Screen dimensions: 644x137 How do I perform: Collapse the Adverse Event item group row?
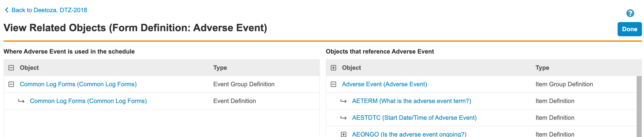(333, 84)
